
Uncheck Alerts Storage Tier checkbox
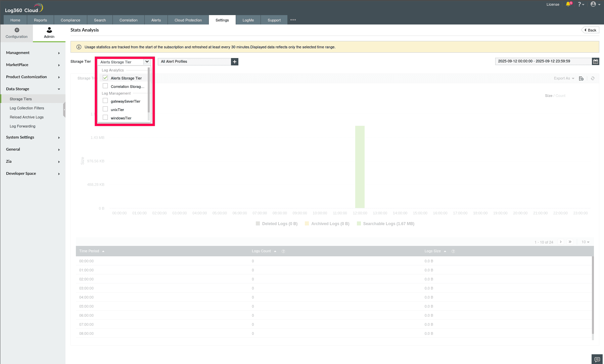[x=105, y=78]
